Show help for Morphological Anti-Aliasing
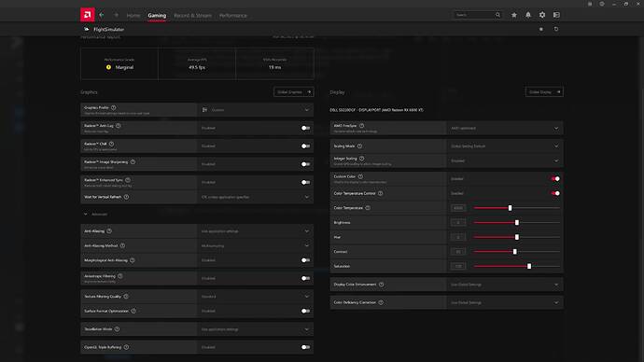 click(x=133, y=259)
